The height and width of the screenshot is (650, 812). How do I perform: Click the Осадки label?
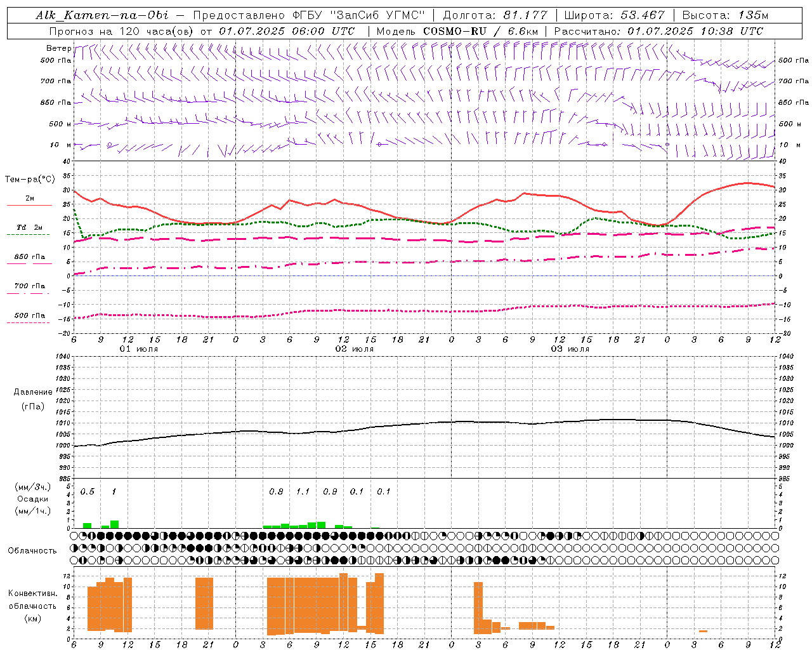click(x=32, y=499)
